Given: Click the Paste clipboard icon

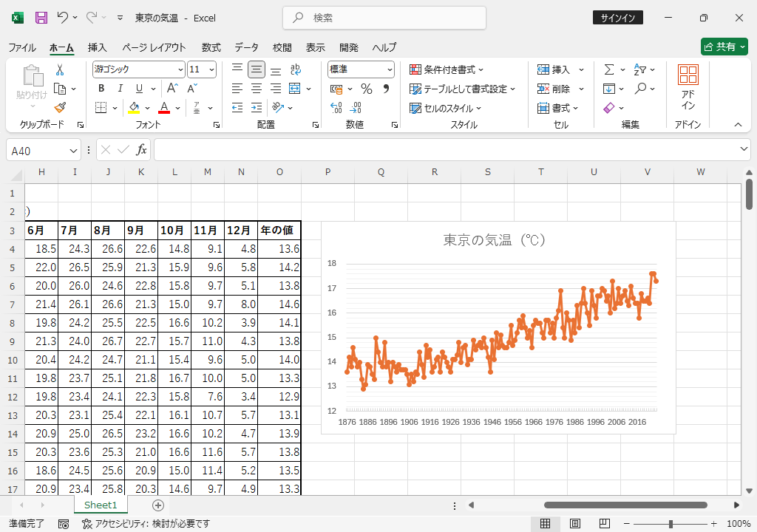Looking at the screenshot, I should pyautogui.click(x=33, y=76).
